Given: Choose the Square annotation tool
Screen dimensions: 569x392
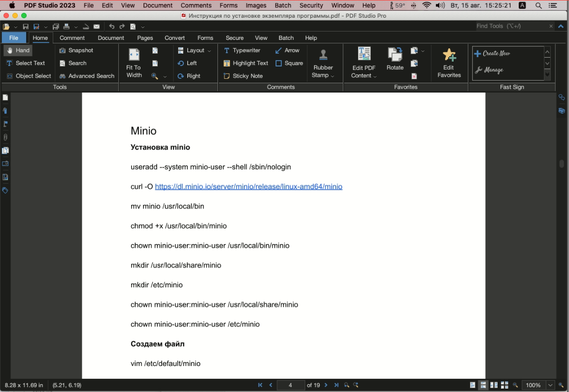Looking at the screenshot, I should point(289,63).
